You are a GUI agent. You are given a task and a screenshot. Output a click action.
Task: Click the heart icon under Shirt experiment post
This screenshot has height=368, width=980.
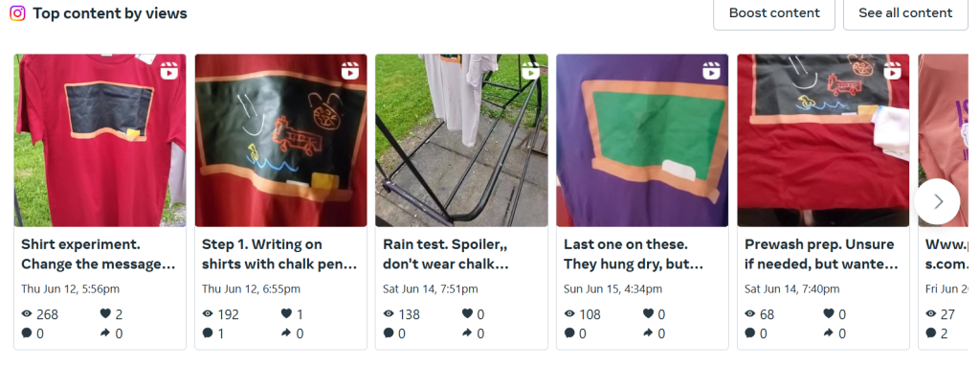pyautogui.click(x=105, y=314)
